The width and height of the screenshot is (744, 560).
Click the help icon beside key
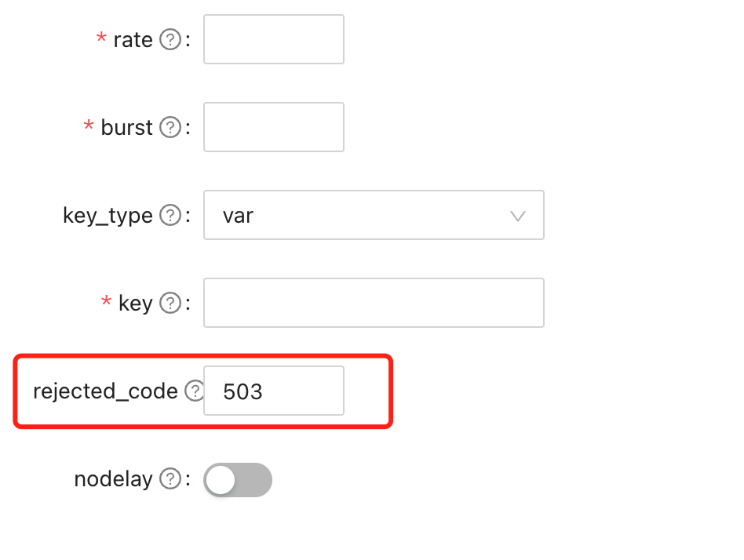[x=170, y=303]
